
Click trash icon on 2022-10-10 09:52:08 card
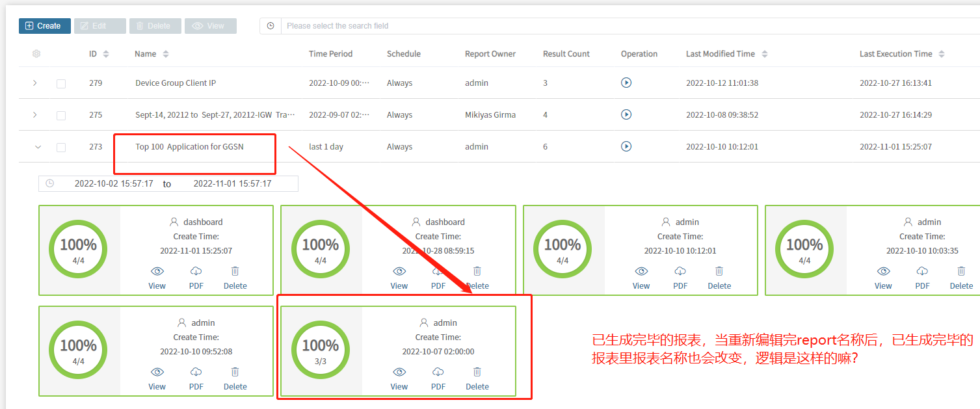235,372
